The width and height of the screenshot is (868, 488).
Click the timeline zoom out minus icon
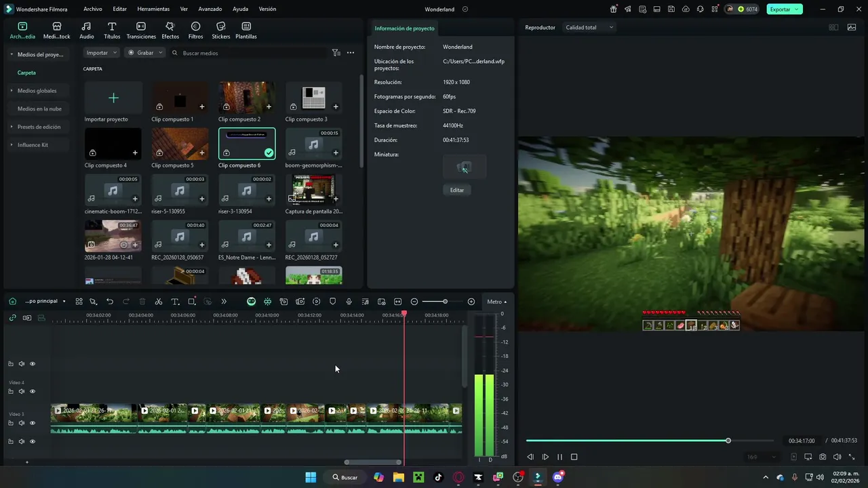[414, 302]
